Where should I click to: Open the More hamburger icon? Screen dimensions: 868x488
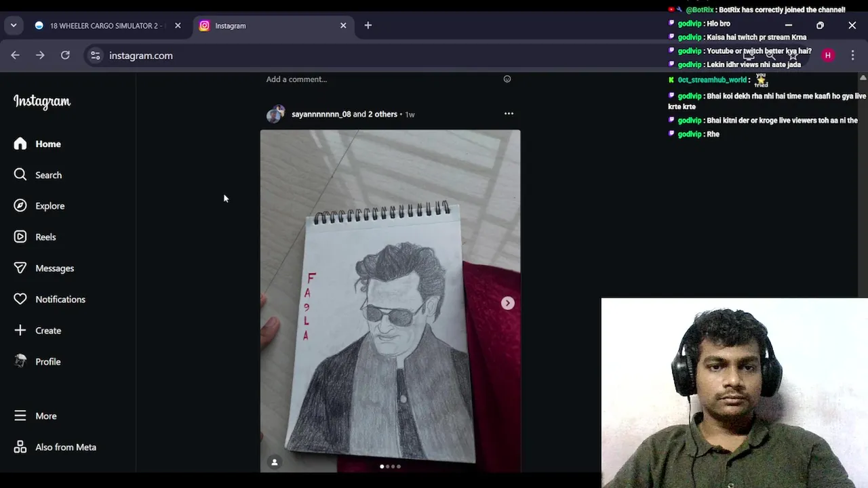(x=20, y=416)
